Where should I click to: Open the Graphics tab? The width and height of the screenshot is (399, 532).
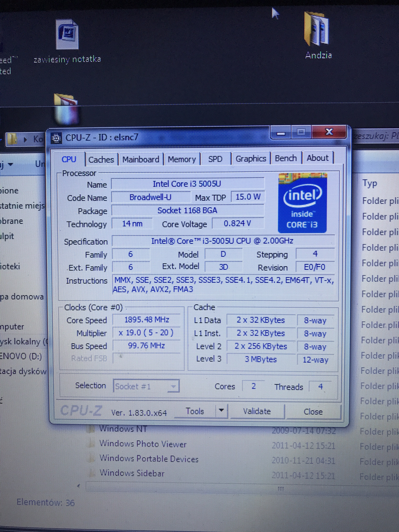tap(251, 159)
